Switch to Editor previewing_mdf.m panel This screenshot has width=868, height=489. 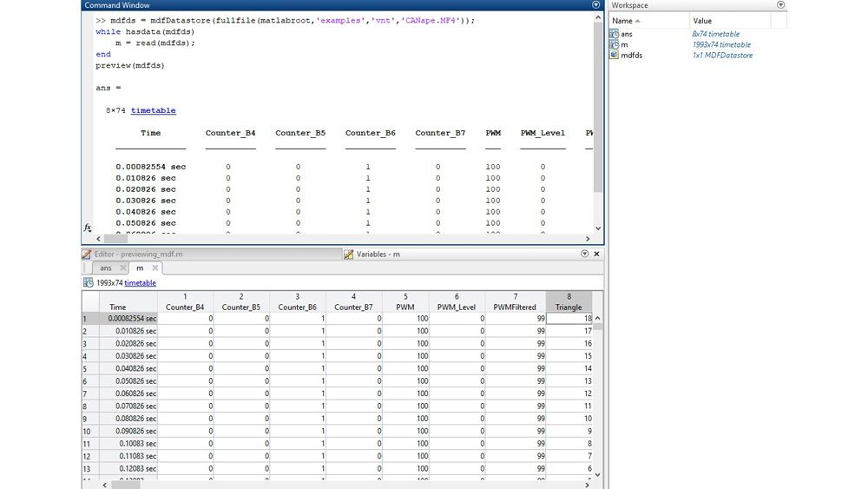coord(139,254)
